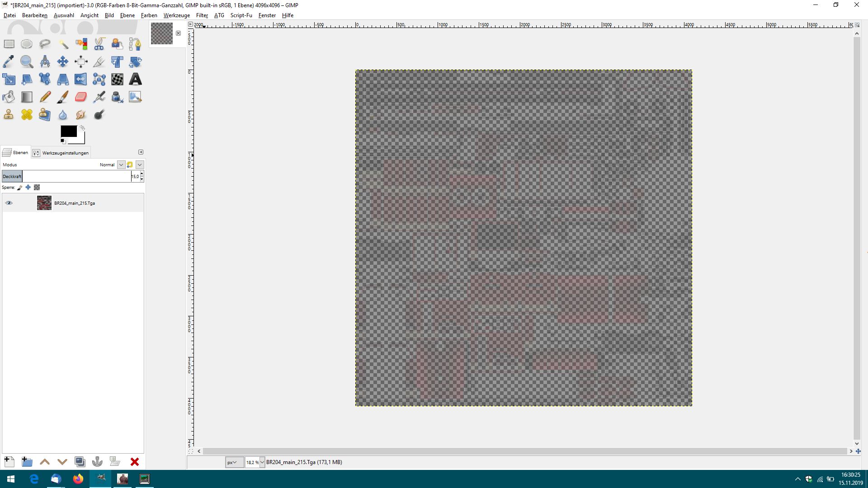Hide the BR204_main_215.Tga layer
Viewport: 868px width, 488px height.
pos(9,203)
